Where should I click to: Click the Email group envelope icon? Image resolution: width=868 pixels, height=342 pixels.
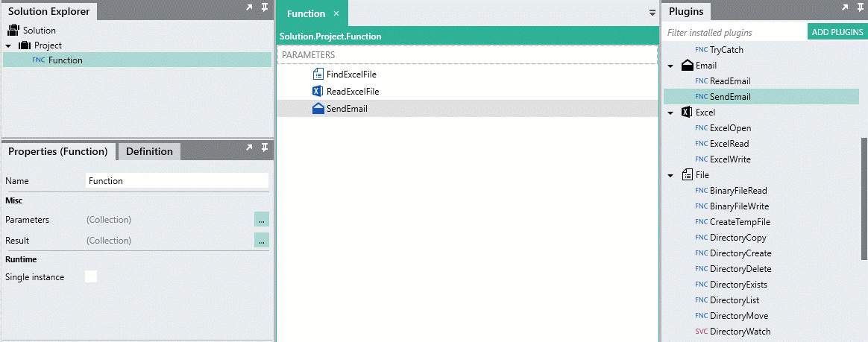[x=687, y=66]
